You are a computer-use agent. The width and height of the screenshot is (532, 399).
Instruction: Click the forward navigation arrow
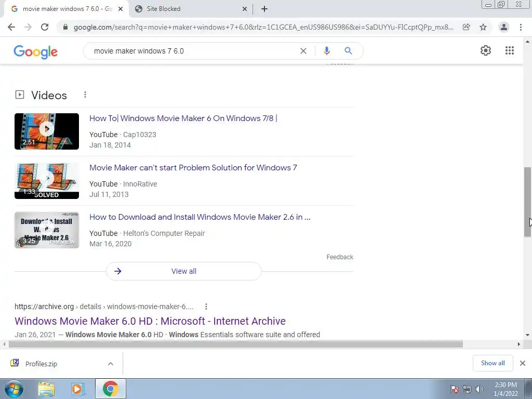tap(28, 27)
